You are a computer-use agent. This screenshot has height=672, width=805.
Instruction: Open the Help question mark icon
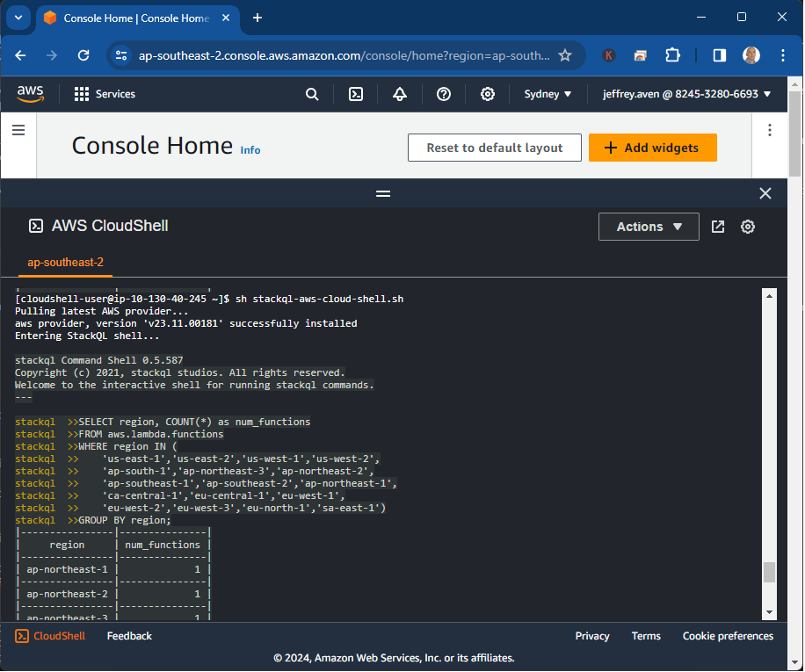click(x=443, y=94)
